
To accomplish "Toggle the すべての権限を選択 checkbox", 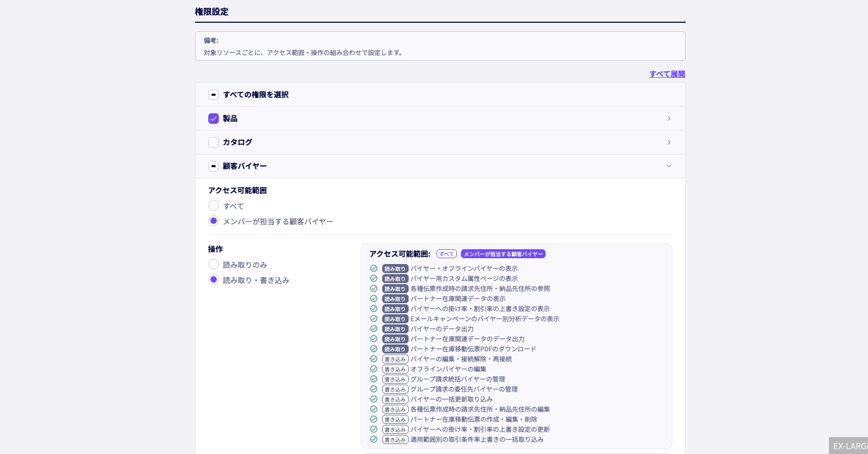I will [x=214, y=95].
